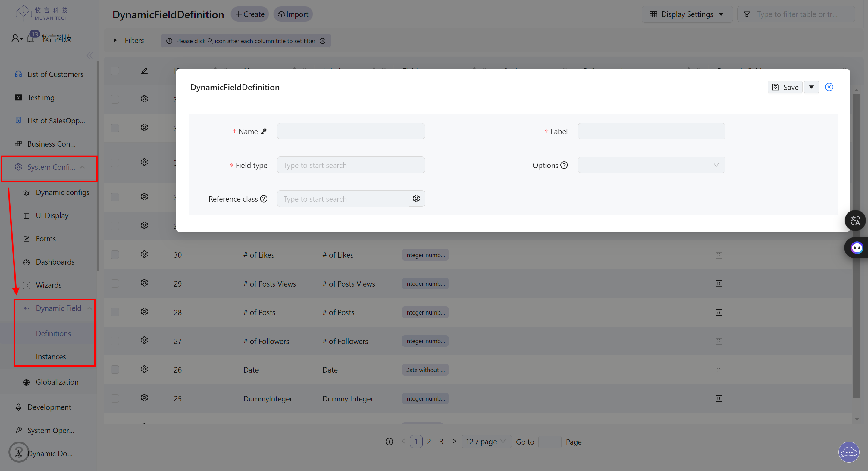The width and height of the screenshot is (868, 471).
Task: Click the Instances item under Dynamic Field
Action: click(51, 356)
